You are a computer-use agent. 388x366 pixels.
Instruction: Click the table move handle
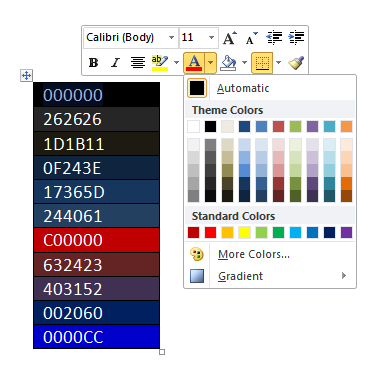click(x=26, y=76)
